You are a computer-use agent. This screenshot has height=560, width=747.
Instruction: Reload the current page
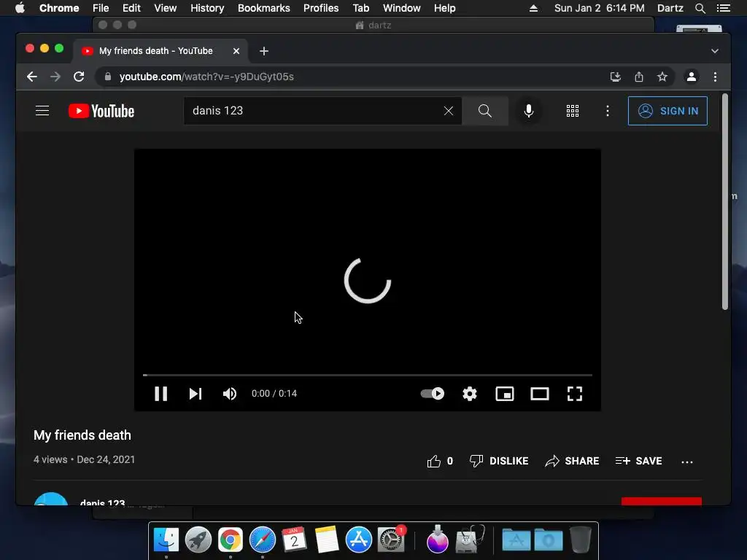pos(79,77)
